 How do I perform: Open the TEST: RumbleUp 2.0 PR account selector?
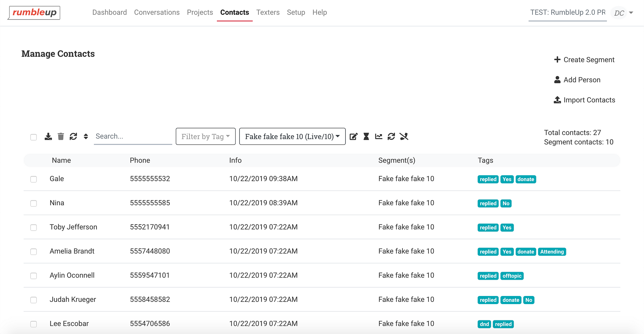[x=568, y=13]
